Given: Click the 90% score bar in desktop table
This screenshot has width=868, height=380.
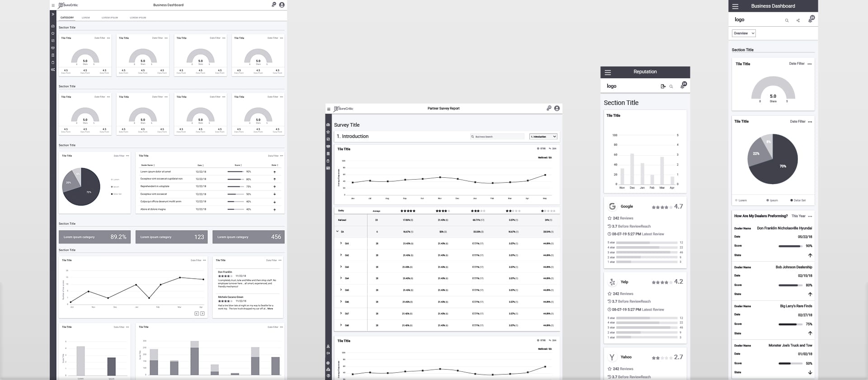Looking at the screenshot, I should pyautogui.click(x=236, y=172).
